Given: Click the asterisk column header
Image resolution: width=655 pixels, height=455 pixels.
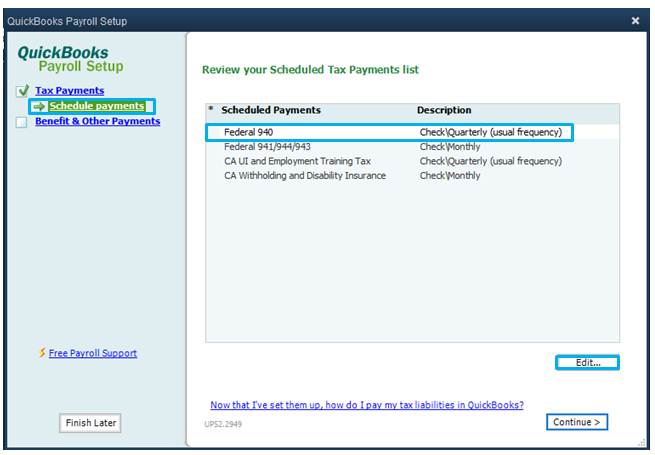Looking at the screenshot, I should tap(211, 109).
